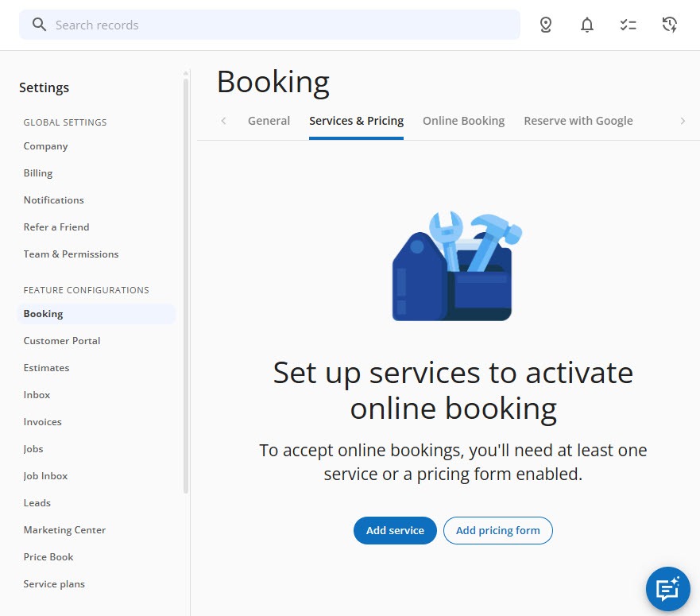Click the Add pricing form button
Screen dimensions: 700x616
[497, 530]
